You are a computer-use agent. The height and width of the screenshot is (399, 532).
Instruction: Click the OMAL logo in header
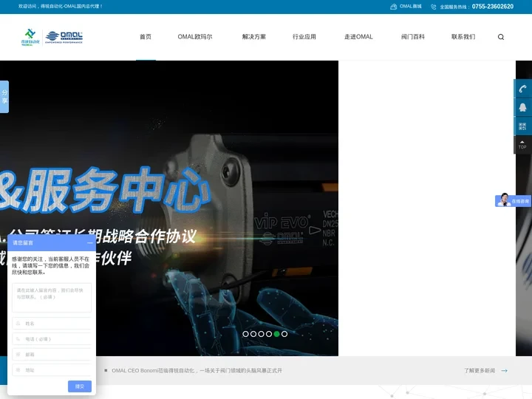[64, 37]
